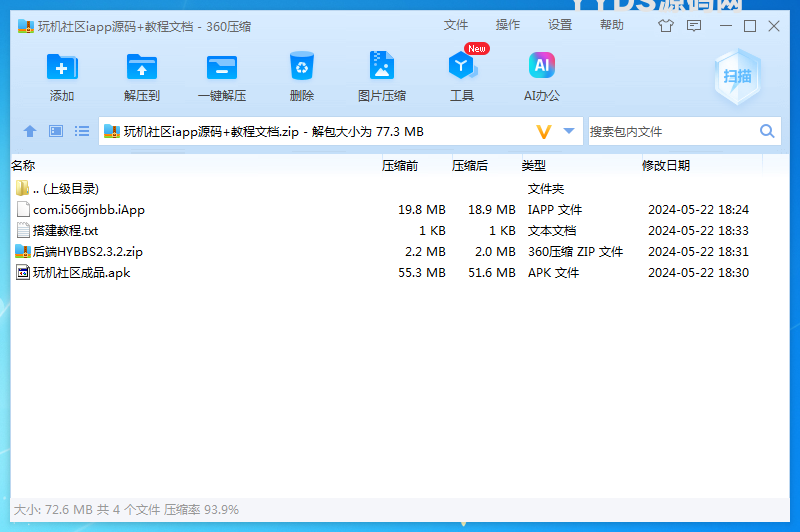The image size is (800, 532).
Task: Expand the archive path dropdown arrow
Action: [569, 131]
